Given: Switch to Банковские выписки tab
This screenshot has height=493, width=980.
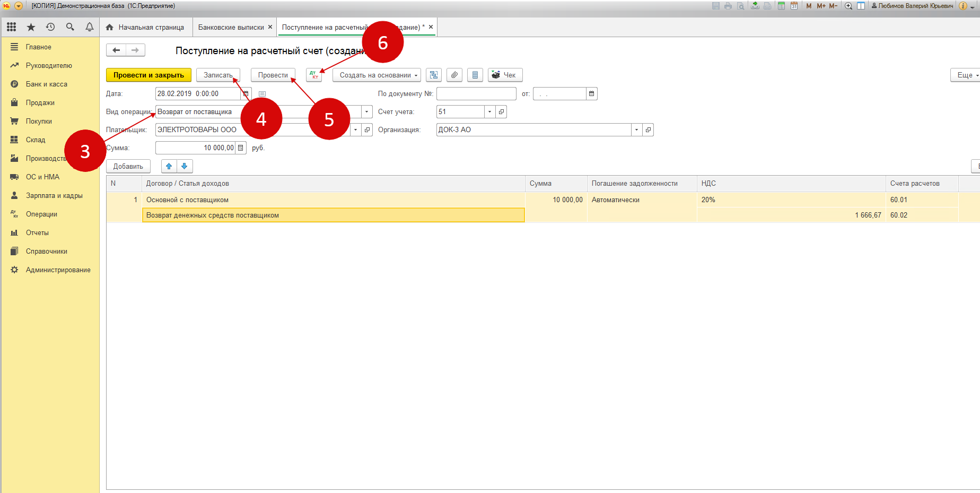Looking at the screenshot, I should click(231, 27).
